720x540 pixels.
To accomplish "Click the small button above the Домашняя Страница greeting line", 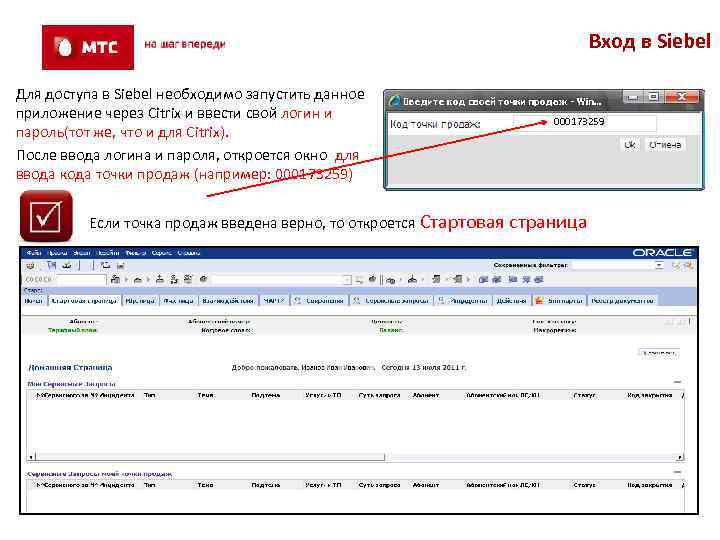I will (x=659, y=353).
